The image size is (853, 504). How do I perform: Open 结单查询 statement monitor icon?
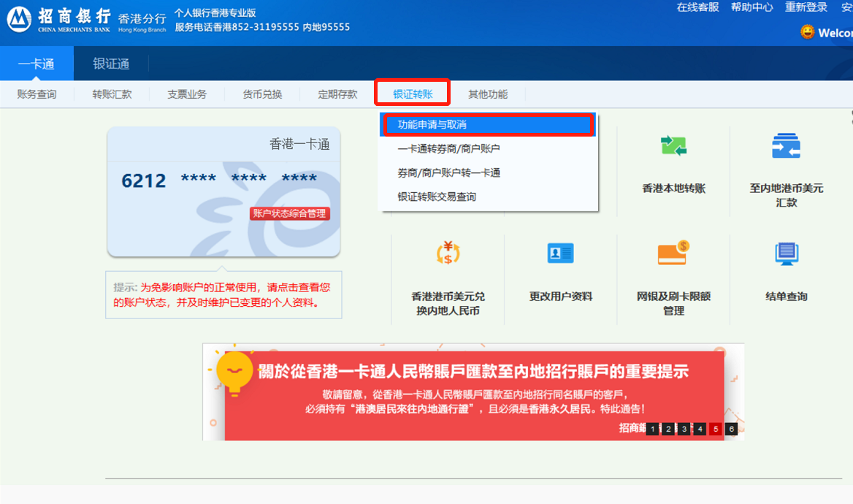coord(786,253)
